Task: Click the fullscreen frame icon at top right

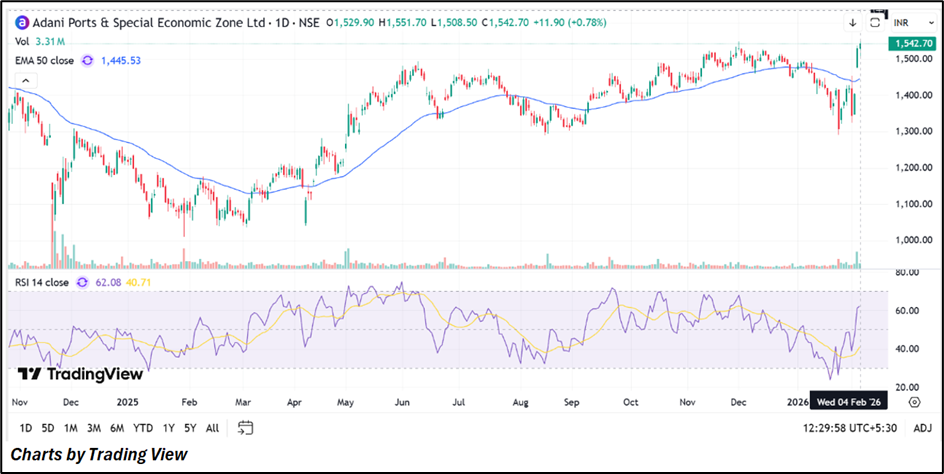Action: click(x=876, y=20)
